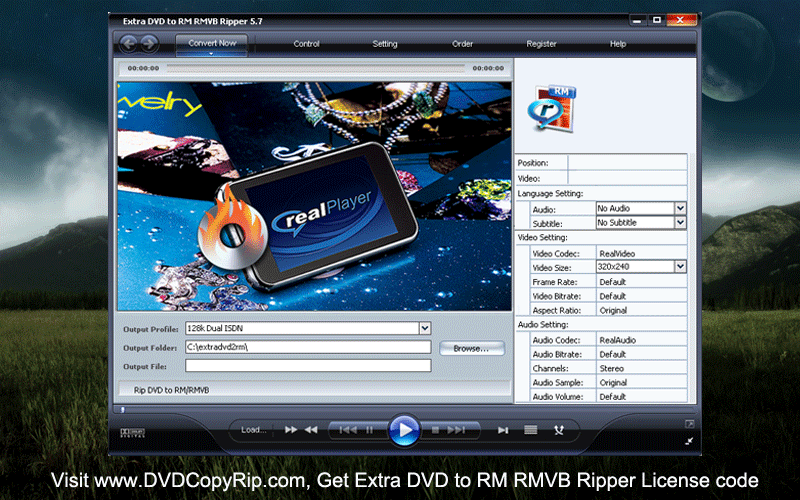The width and height of the screenshot is (800, 500).
Task: Jump to next chapter icon
Action: 457,430
